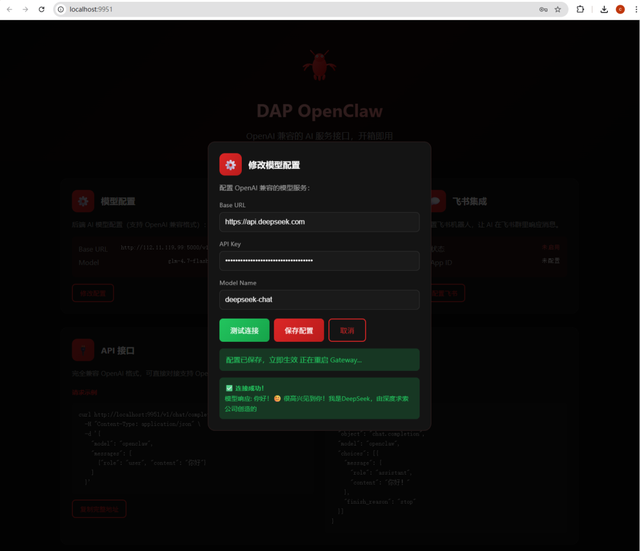
Task: Click the API Key label
Action: coord(230,244)
